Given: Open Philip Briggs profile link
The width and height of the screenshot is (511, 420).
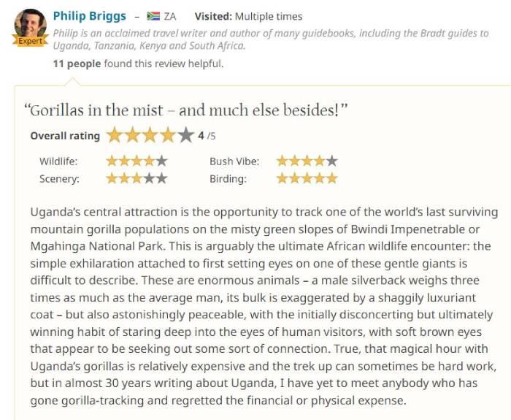Looking at the screenshot, I should point(89,16).
